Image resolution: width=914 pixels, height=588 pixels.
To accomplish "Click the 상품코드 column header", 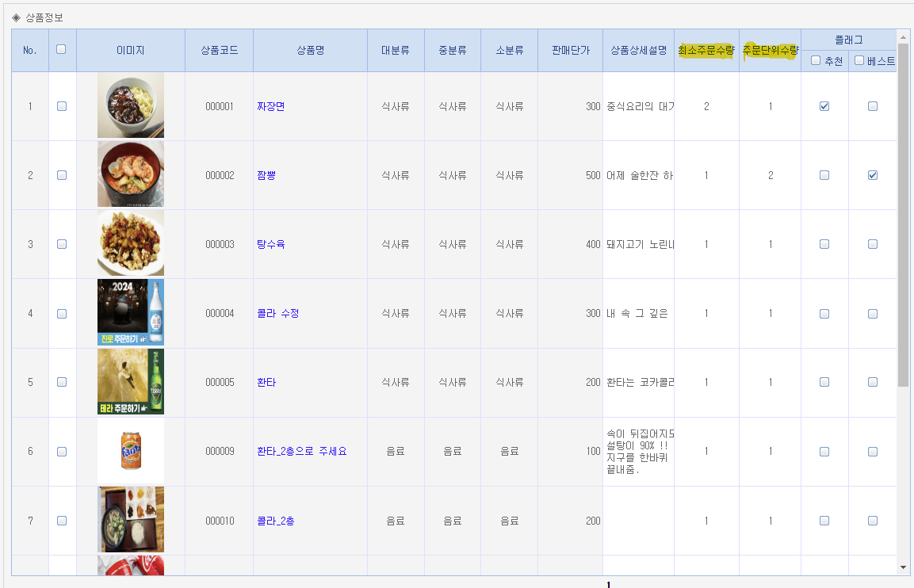I will 219,50.
